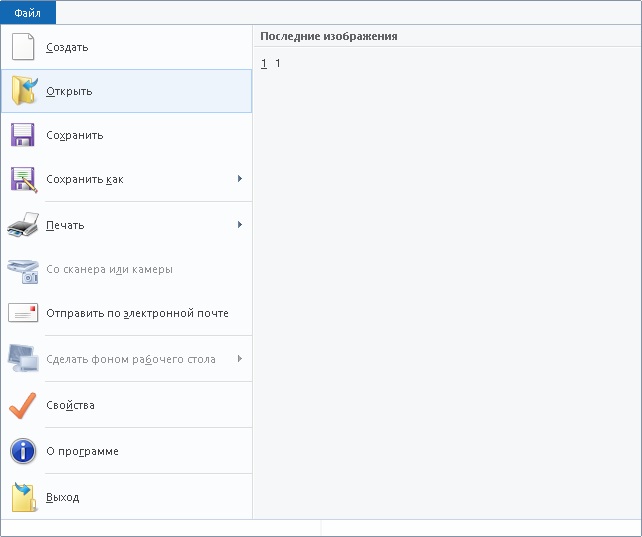Open the Файл menu tab

pyautogui.click(x=28, y=12)
